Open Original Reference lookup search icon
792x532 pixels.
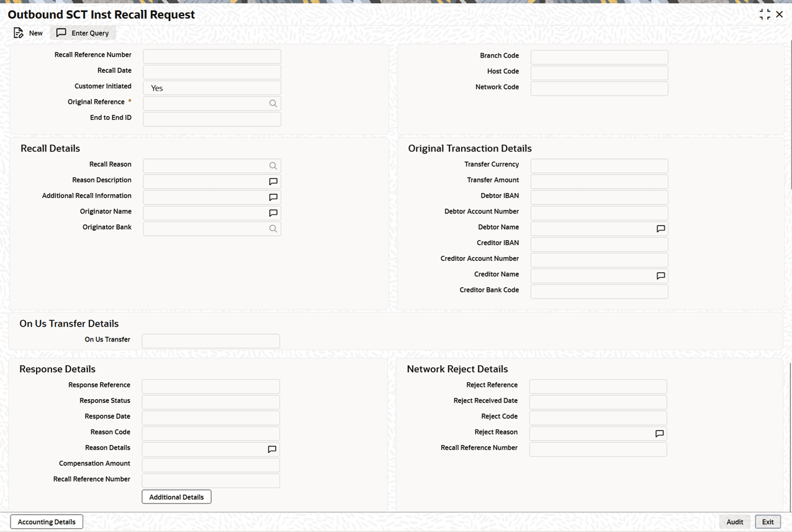coord(273,104)
